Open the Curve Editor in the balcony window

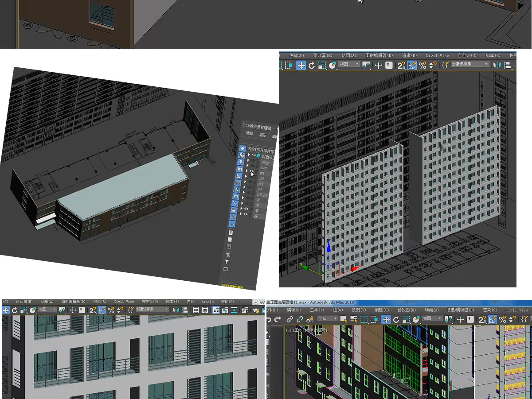tap(225, 310)
